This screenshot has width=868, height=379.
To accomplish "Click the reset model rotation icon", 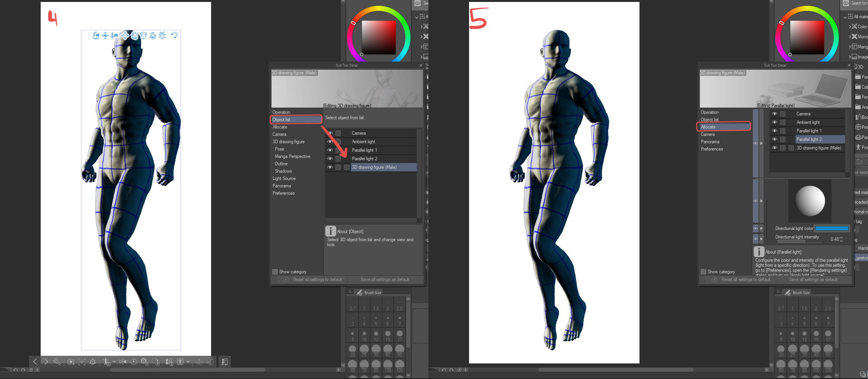I will (x=155, y=362).
